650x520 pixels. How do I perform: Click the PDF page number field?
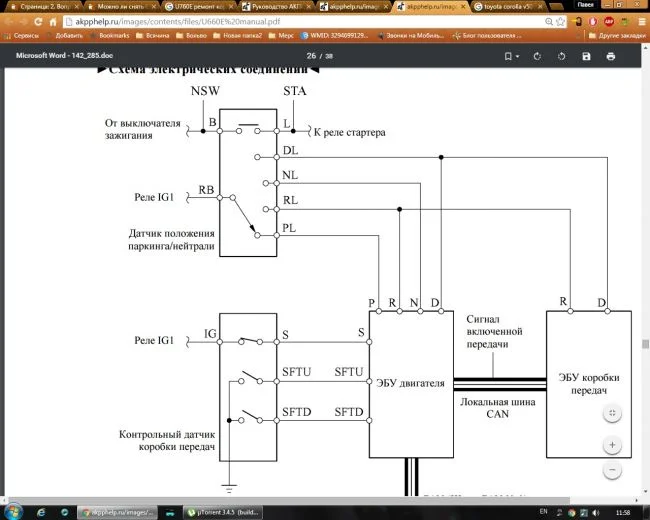[x=311, y=56]
